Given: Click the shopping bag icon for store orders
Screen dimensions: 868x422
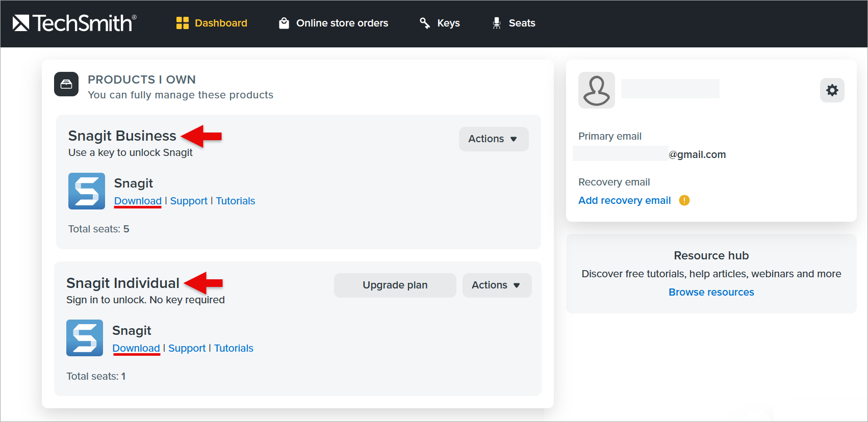Looking at the screenshot, I should pos(284,23).
